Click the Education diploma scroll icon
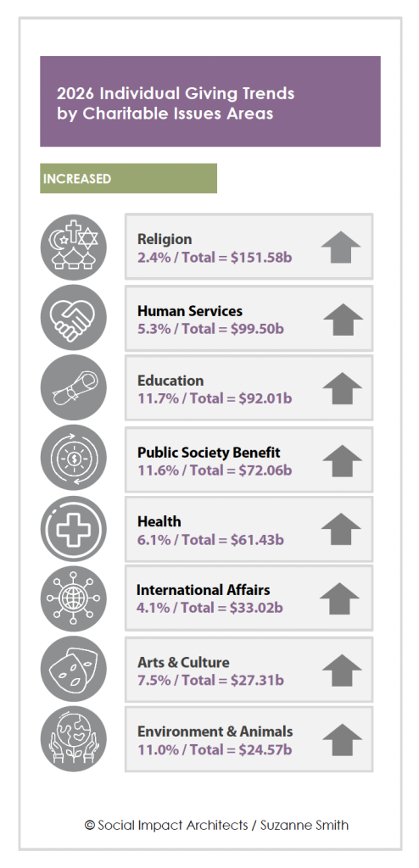 (x=74, y=387)
